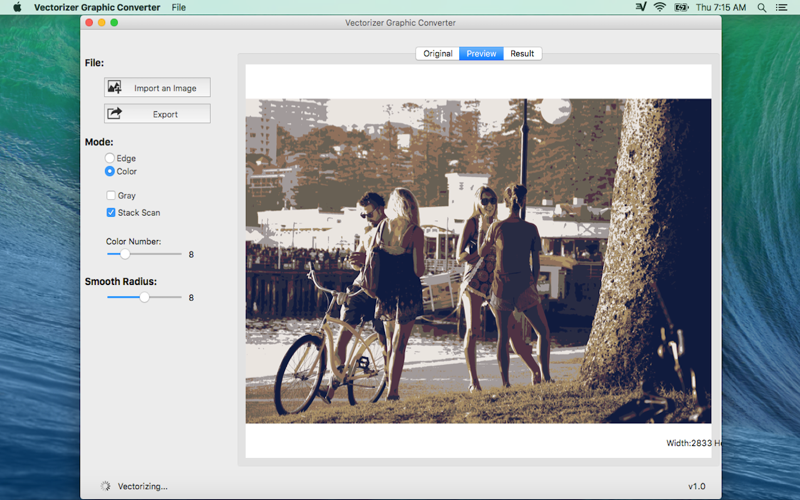
Task: Click the vectorized preview image
Action: coord(478,260)
